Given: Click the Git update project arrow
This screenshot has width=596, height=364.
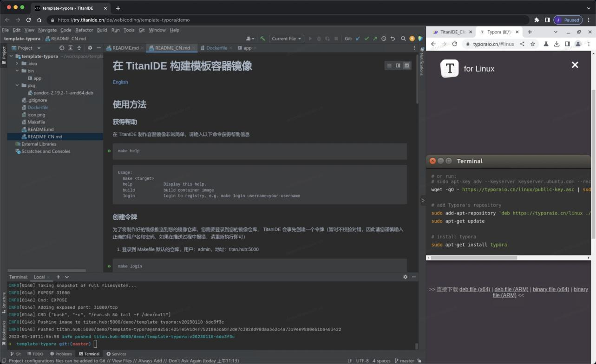Looking at the screenshot, I should click(358, 39).
